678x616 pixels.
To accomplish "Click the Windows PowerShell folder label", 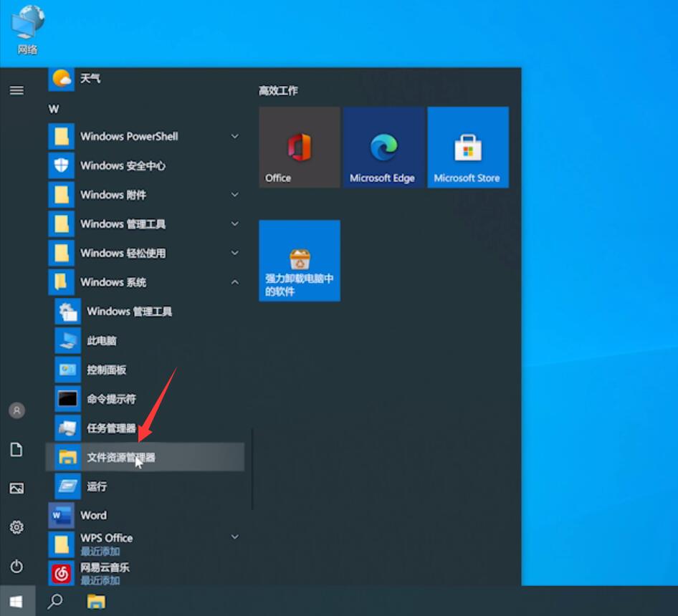I will tap(129, 137).
